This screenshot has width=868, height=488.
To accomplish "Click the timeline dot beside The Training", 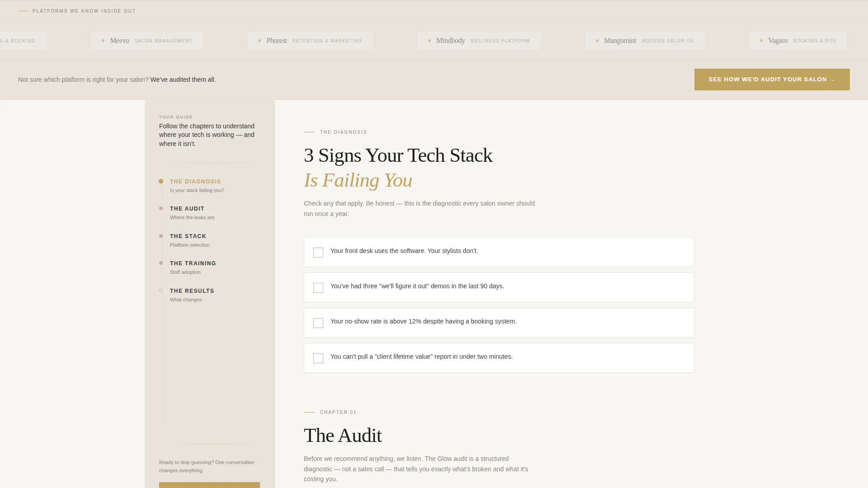I will tap(161, 263).
